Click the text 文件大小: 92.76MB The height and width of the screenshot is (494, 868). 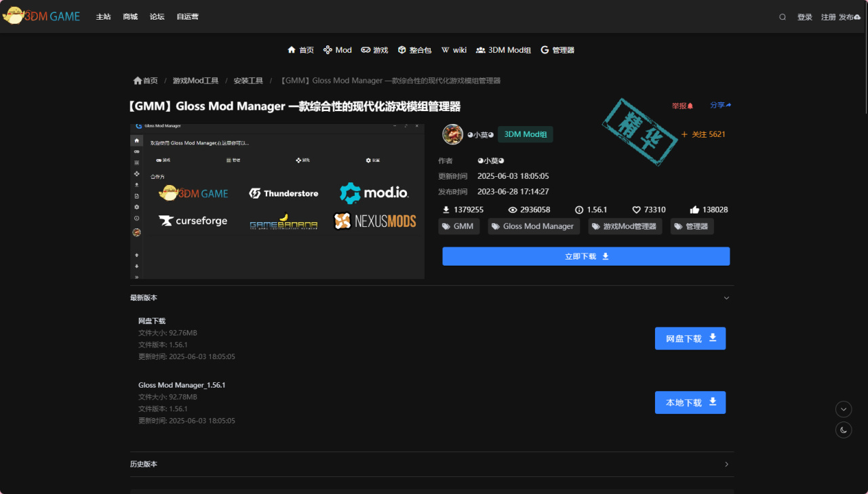click(167, 333)
